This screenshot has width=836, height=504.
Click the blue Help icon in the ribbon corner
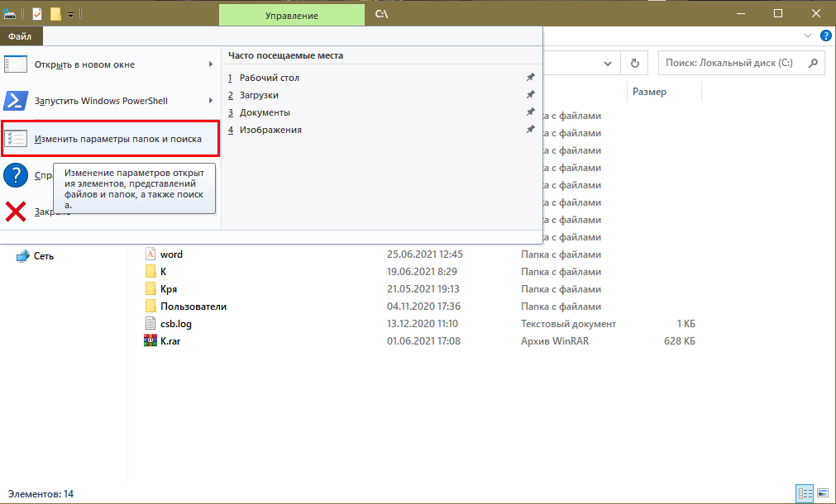825,36
